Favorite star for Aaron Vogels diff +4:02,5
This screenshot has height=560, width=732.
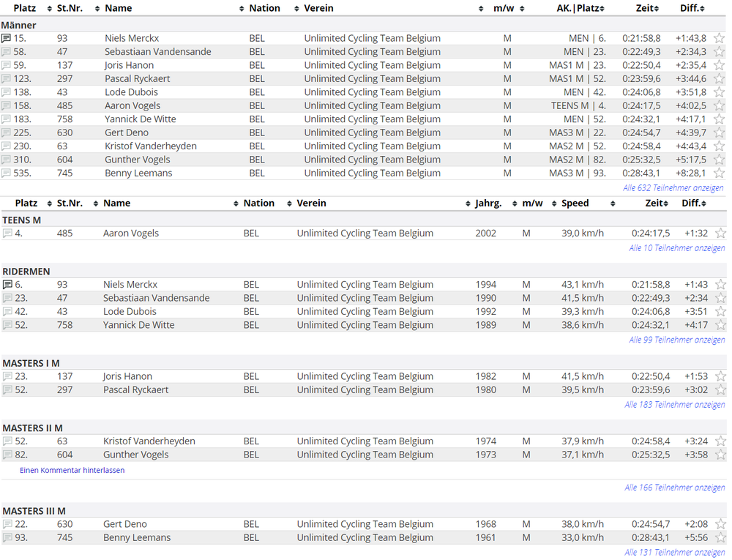[720, 106]
